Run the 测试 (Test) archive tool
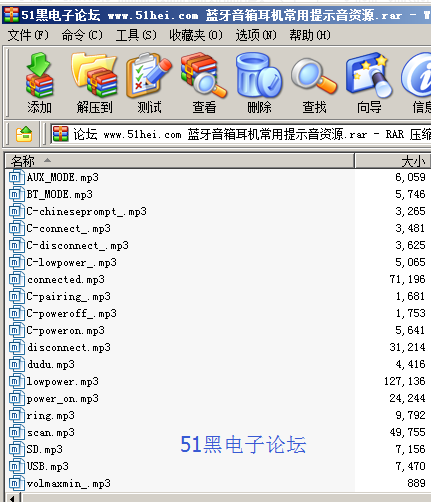The image size is (431, 502). tap(149, 83)
